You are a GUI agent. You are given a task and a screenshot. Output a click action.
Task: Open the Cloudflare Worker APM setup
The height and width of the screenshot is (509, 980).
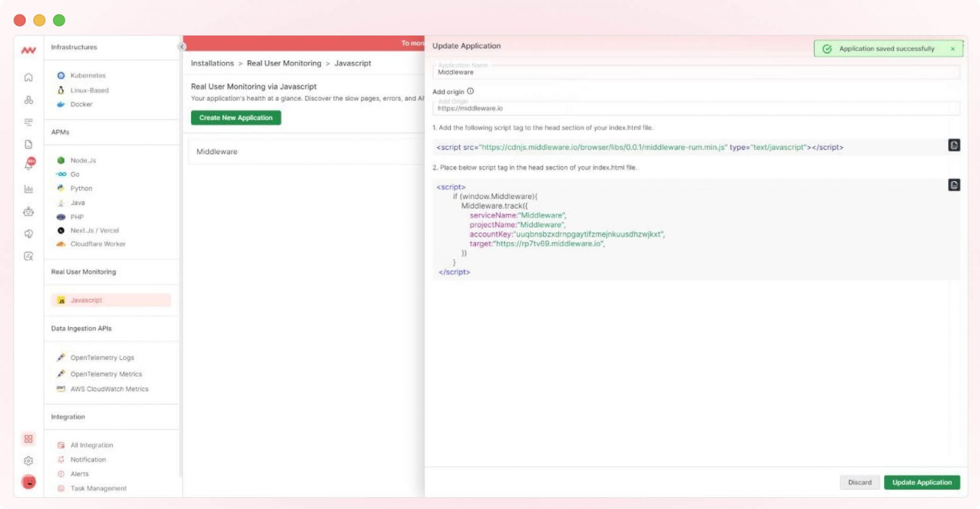coord(98,243)
